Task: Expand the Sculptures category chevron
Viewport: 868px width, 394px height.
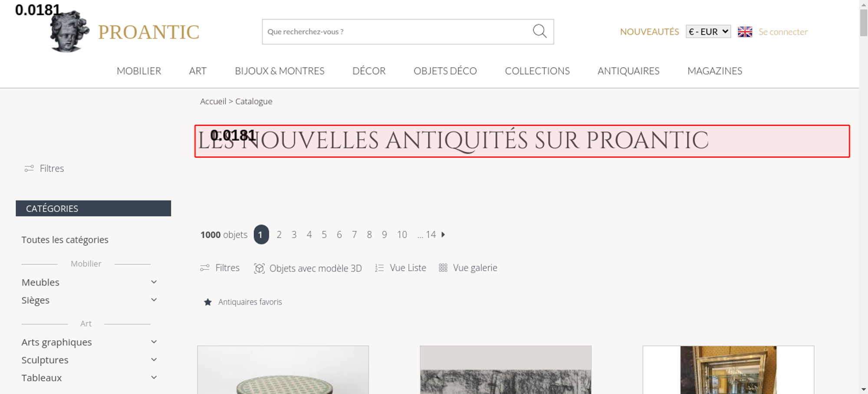Action: (154, 360)
